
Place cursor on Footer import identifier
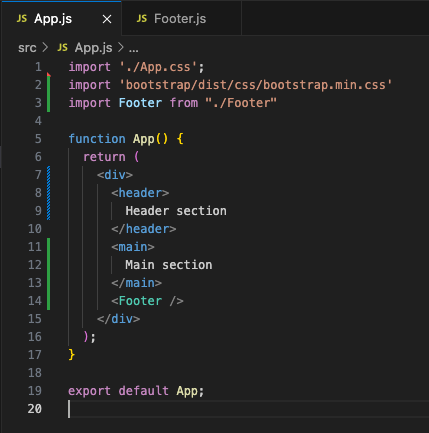click(140, 103)
